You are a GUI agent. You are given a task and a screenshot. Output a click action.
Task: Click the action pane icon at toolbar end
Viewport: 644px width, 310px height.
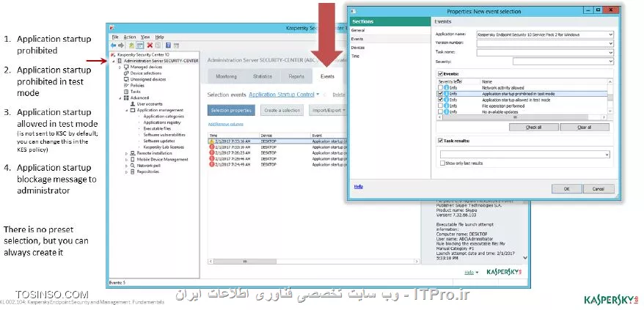pos(176,45)
